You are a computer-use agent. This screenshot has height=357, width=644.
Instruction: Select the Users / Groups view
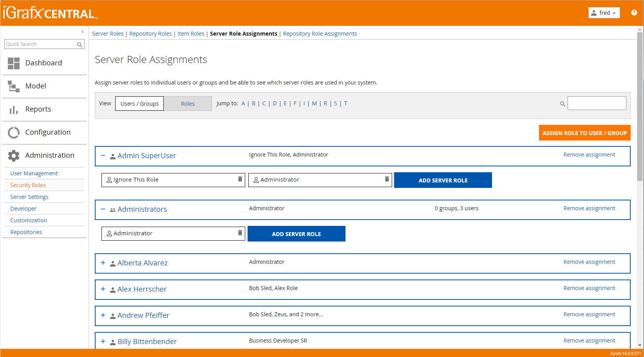[x=139, y=103]
